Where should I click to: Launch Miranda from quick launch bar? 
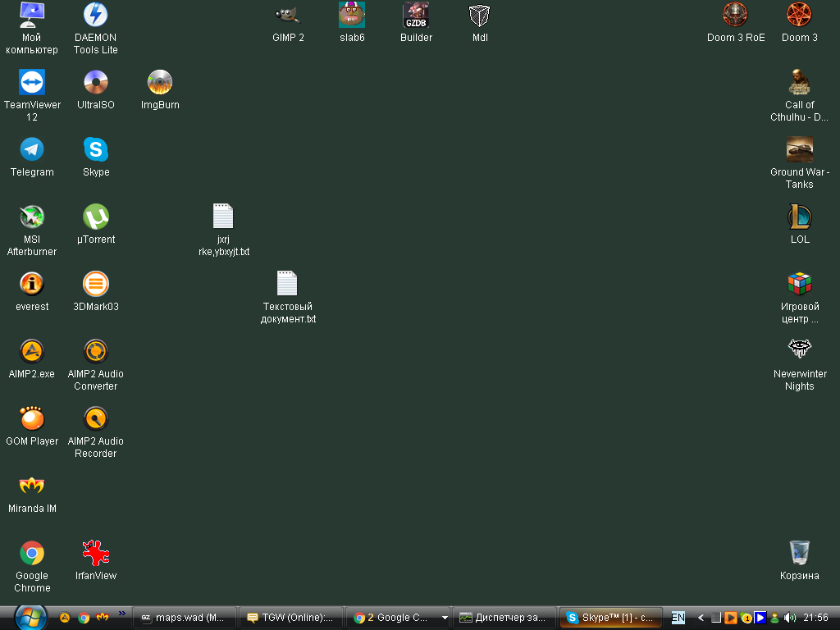(x=103, y=617)
